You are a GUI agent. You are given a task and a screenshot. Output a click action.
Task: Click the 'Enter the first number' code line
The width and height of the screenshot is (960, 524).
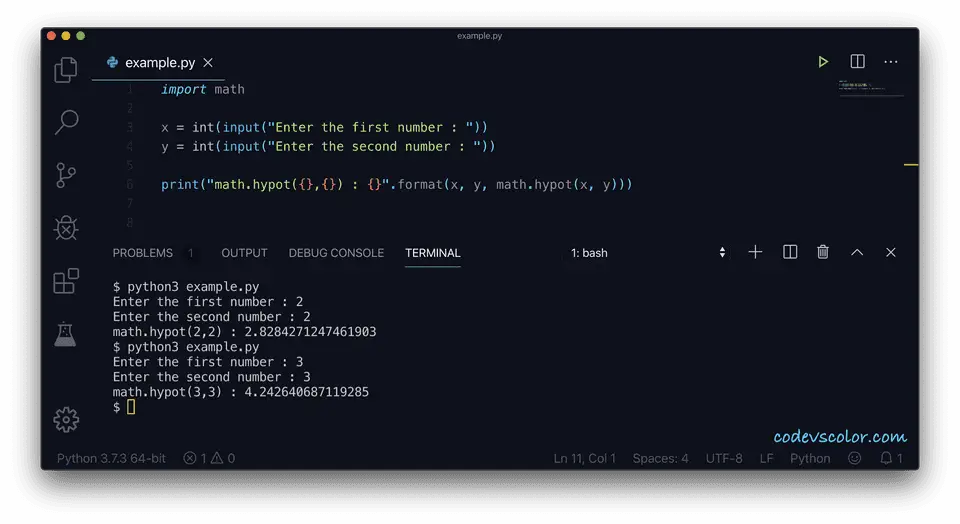pyautogui.click(x=324, y=127)
